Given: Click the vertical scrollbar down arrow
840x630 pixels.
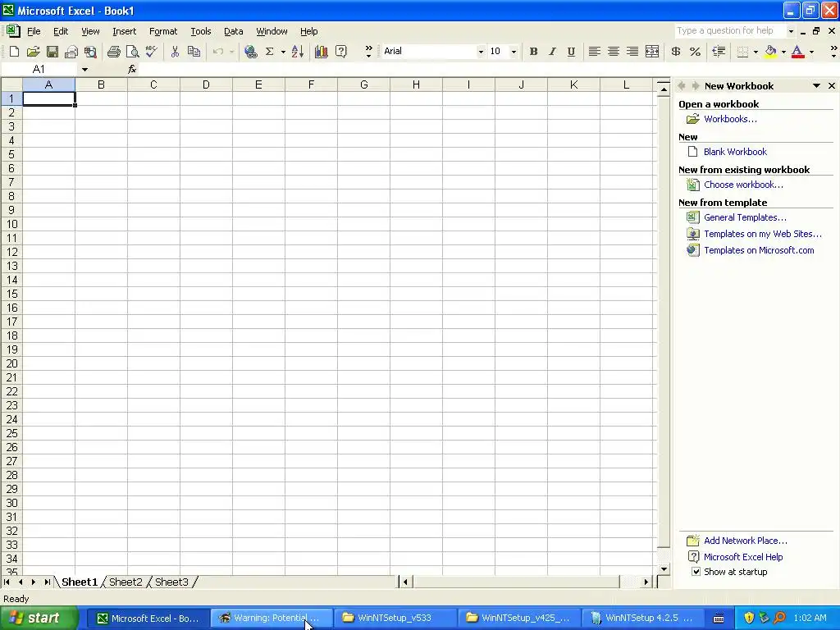Looking at the screenshot, I should [664, 569].
